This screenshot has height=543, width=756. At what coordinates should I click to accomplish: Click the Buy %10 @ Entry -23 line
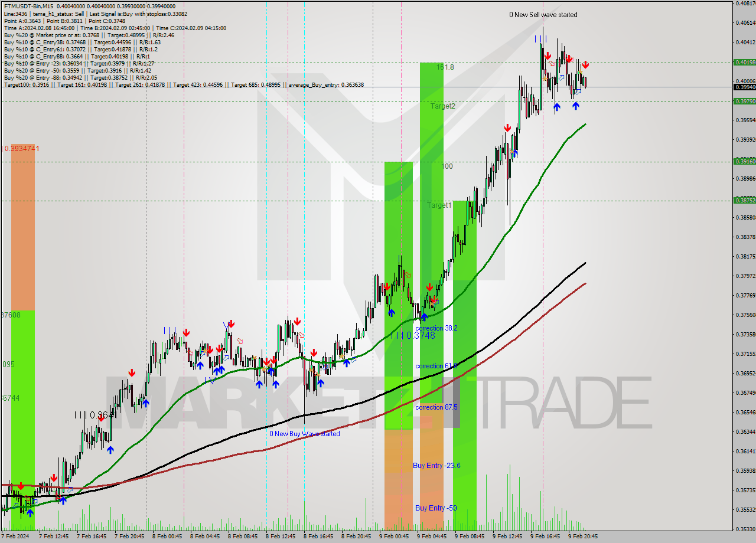tap(79, 63)
